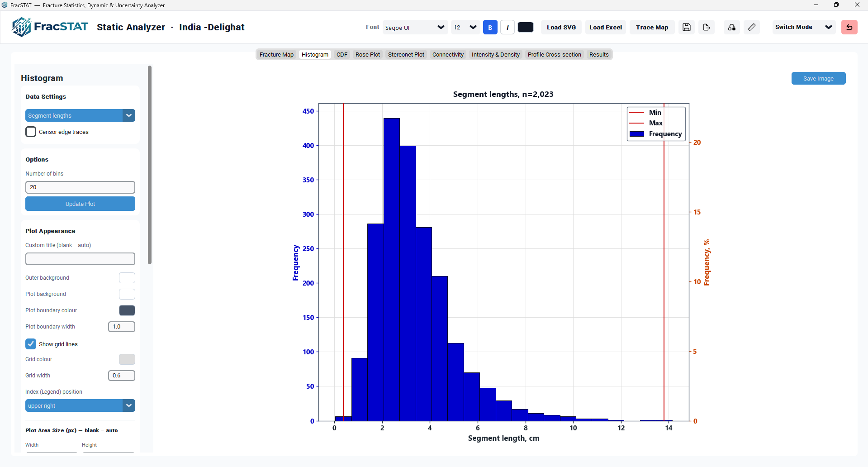Open the Segoe UI font dropdown
The image size is (868, 467).
point(415,27)
